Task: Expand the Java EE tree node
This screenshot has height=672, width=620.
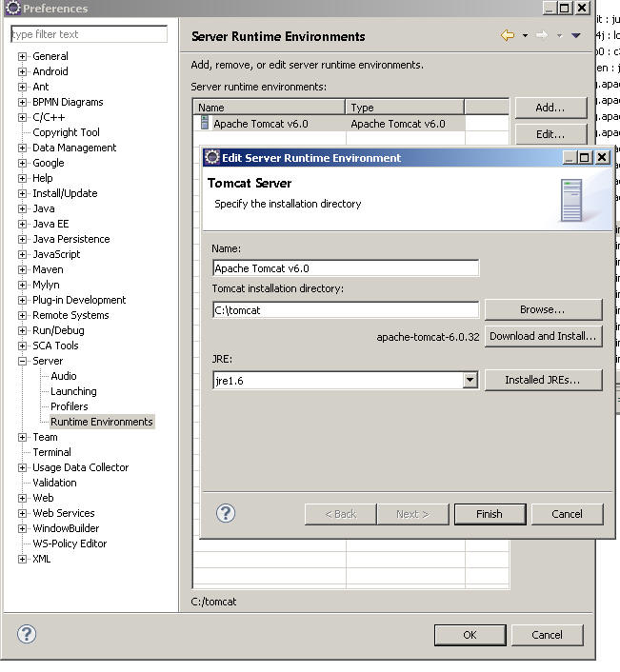Action: (x=22, y=224)
